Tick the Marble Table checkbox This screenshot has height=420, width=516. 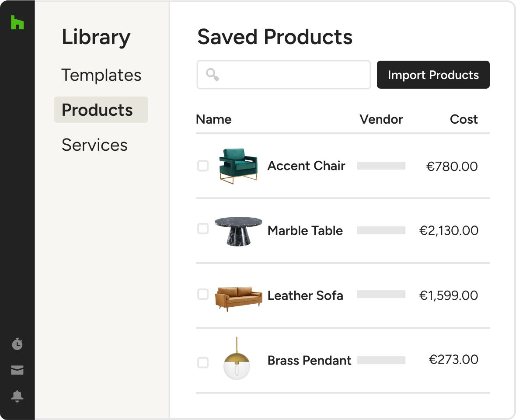[203, 229]
